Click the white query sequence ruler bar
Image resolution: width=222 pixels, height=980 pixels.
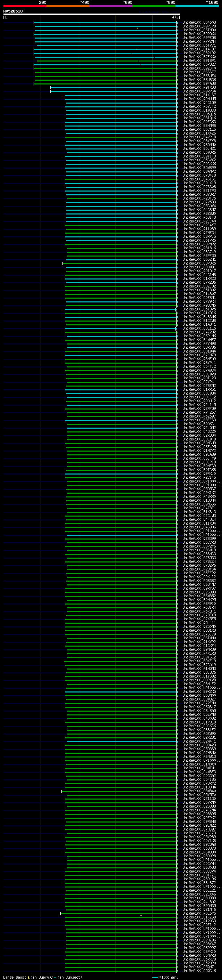click(92, 14)
